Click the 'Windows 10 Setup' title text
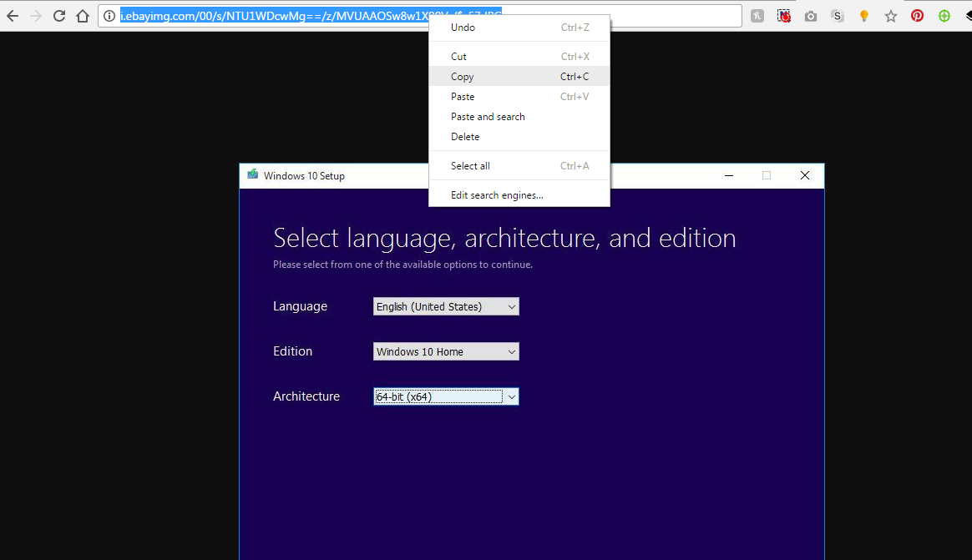Viewport: 972px width, 560px height. pos(304,175)
